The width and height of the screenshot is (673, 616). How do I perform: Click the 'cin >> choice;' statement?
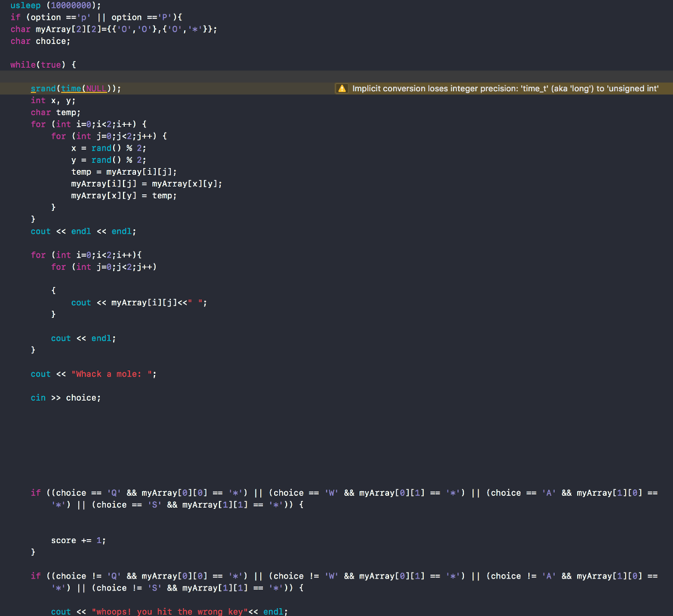pos(66,397)
